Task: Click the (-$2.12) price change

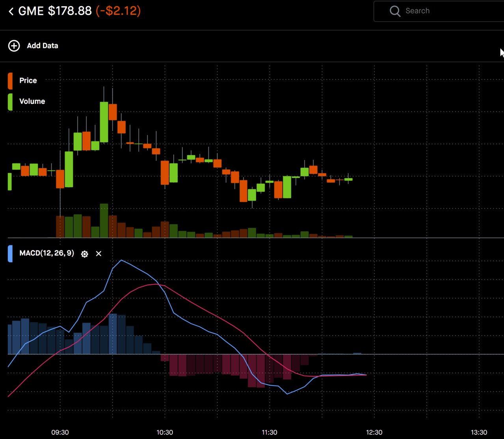Action: point(118,11)
